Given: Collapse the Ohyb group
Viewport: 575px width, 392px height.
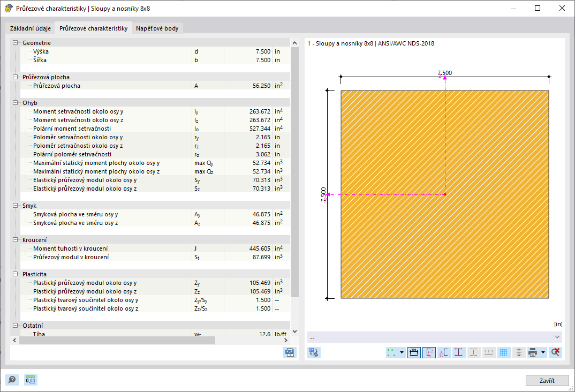Looking at the screenshot, I should pos(16,103).
